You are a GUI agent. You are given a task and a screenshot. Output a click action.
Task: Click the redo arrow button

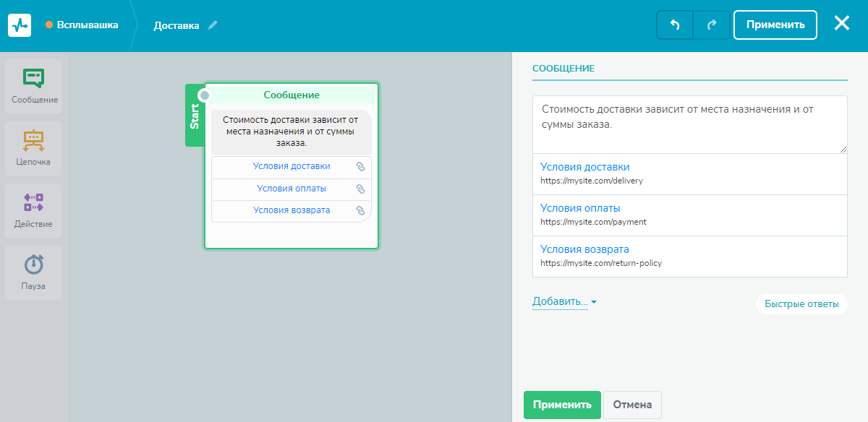coord(712,25)
